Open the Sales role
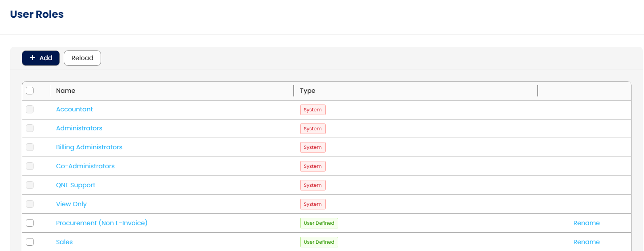Screen dimensions: 644x251 [64, 242]
